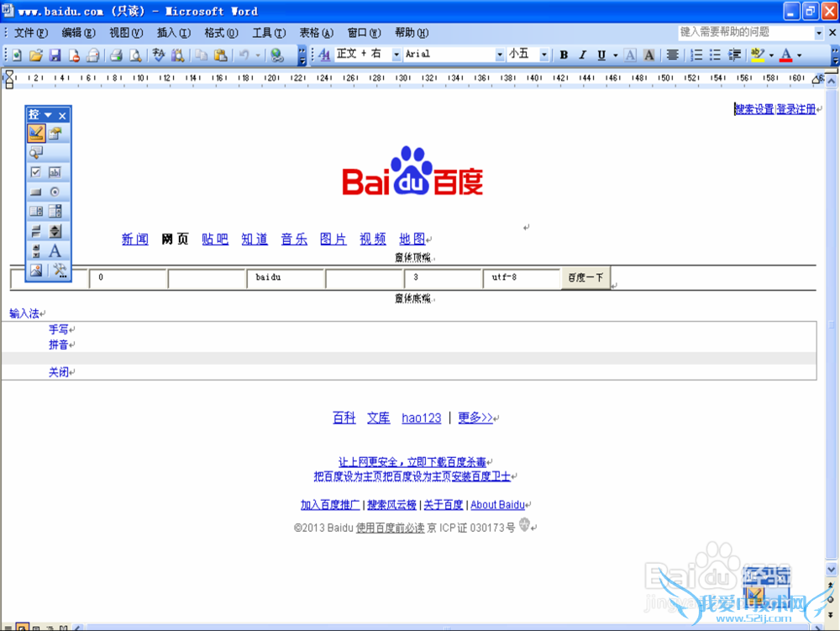Toggle distributed text alignment
The width and height of the screenshot is (840, 631).
(672, 55)
